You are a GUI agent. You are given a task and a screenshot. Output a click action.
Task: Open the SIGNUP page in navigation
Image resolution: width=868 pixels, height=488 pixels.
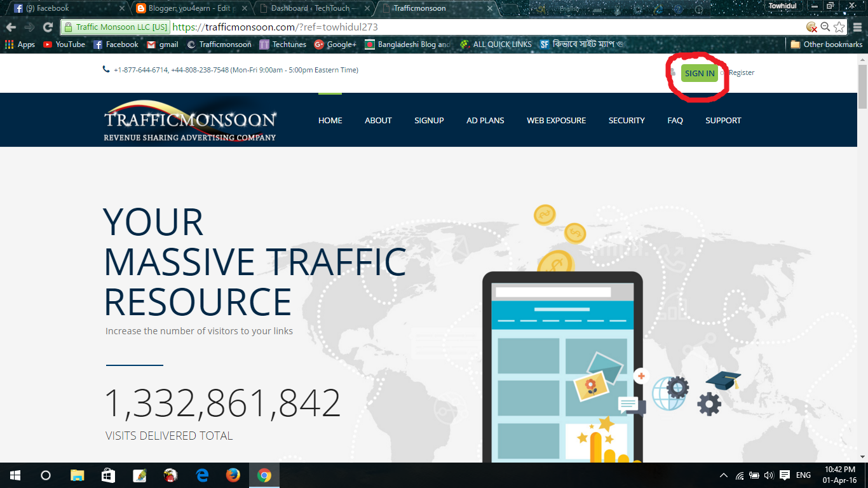tap(429, 120)
